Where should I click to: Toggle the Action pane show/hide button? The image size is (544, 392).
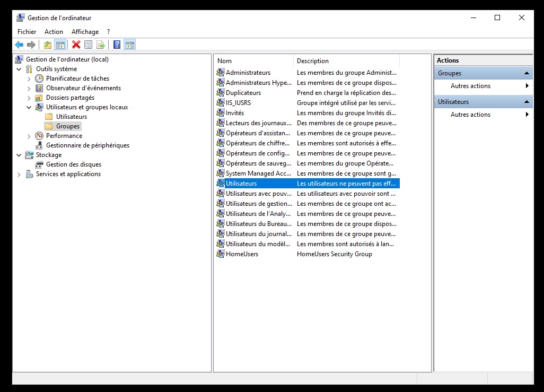129,45
